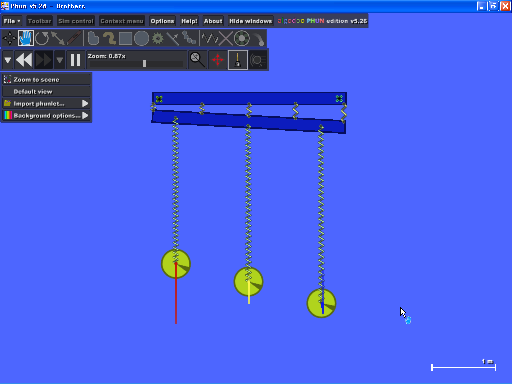Open the File menu
The image size is (513, 385).
point(12,21)
